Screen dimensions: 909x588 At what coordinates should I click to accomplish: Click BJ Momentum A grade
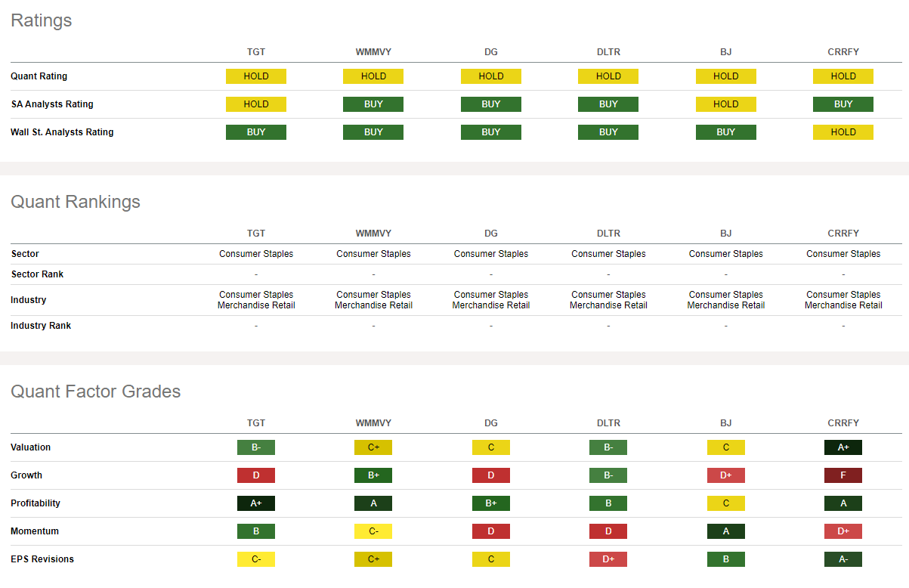[726, 531]
